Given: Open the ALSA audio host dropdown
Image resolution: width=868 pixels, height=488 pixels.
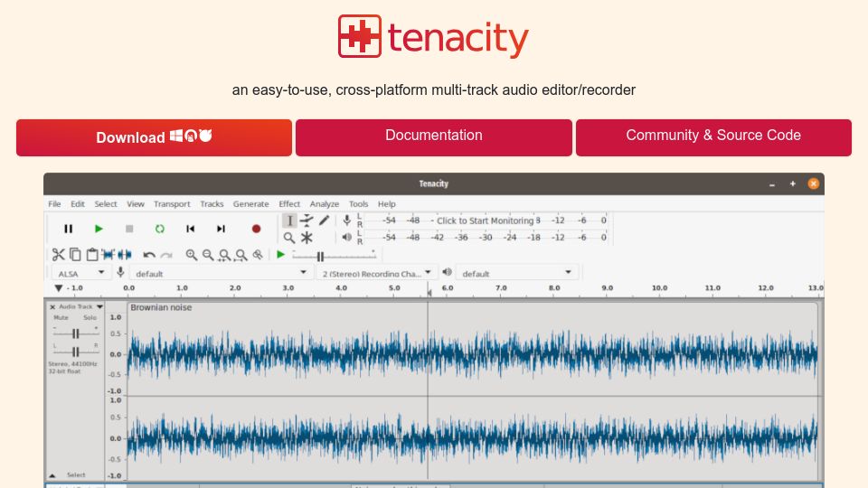Looking at the screenshot, I should click(80, 273).
